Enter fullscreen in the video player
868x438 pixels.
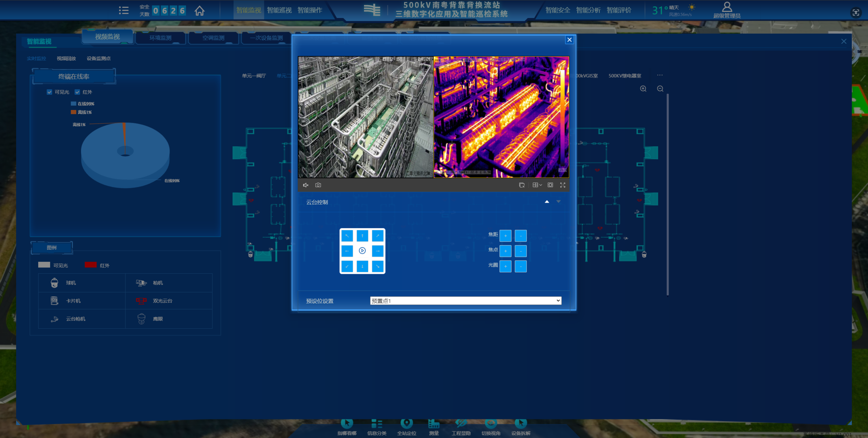pyautogui.click(x=562, y=185)
